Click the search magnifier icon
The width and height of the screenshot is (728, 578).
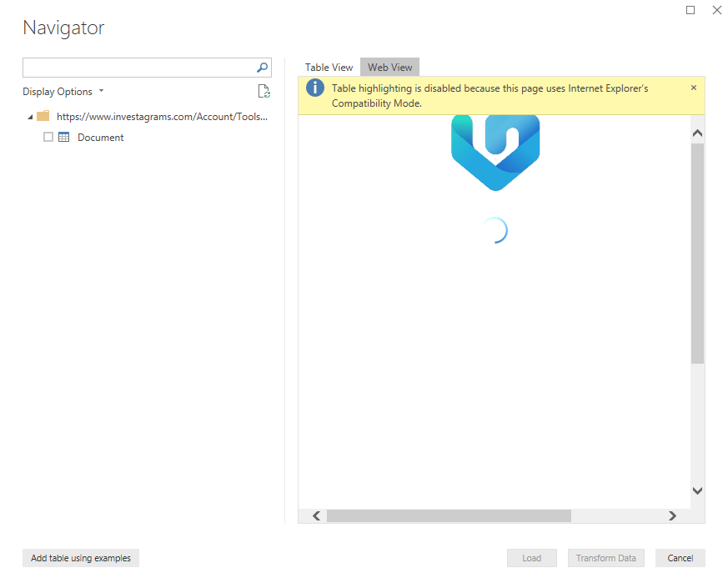(x=263, y=68)
